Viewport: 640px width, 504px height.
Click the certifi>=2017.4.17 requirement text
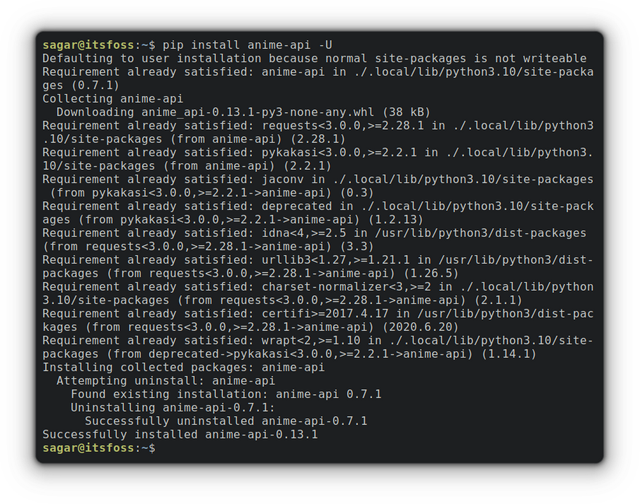(325, 314)
